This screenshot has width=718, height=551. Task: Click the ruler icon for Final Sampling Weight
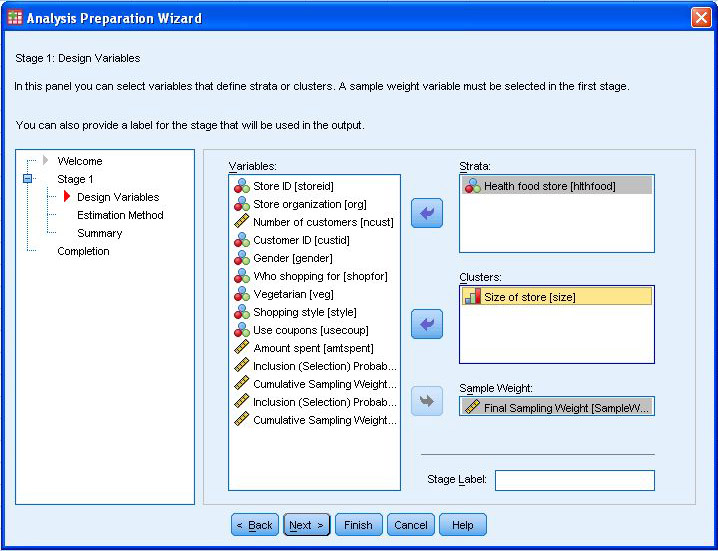click(472, 407)
